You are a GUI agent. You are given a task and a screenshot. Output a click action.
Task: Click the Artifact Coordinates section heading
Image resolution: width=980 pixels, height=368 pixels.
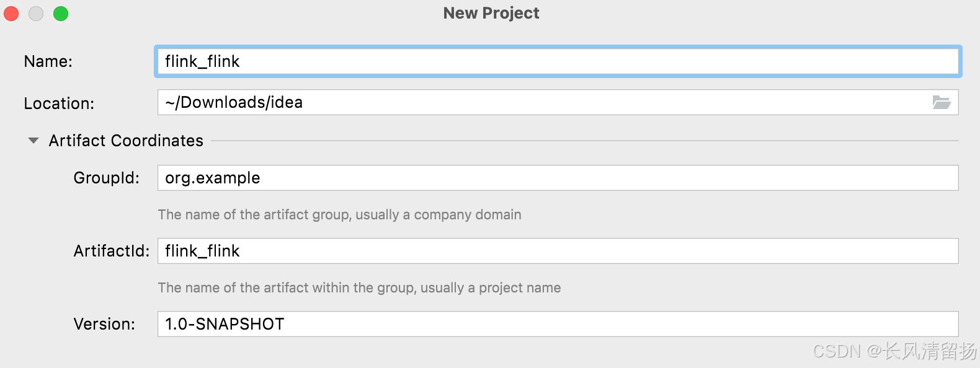tap(126, 141)
